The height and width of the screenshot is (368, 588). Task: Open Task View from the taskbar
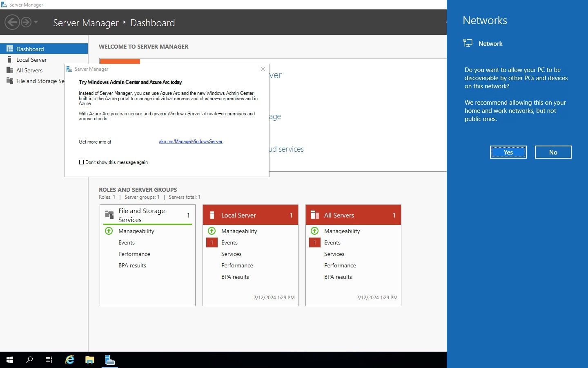click(49, 360)
